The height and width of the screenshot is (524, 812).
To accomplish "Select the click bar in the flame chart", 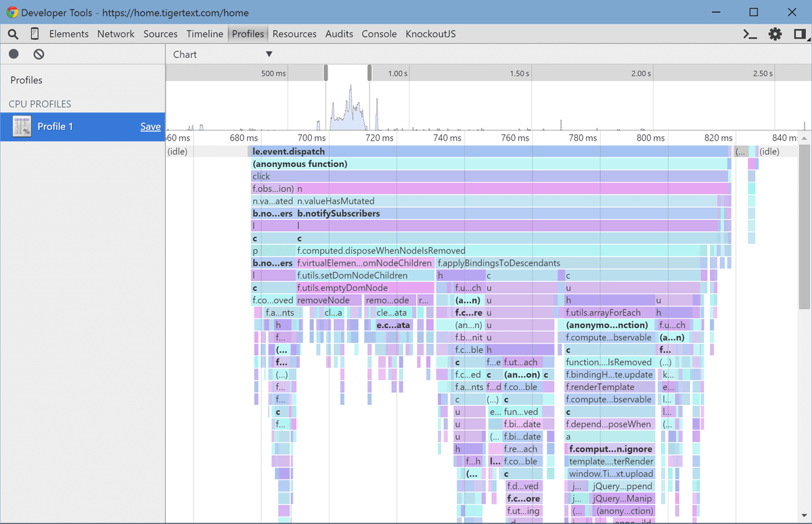I will (x=489, y=176).
